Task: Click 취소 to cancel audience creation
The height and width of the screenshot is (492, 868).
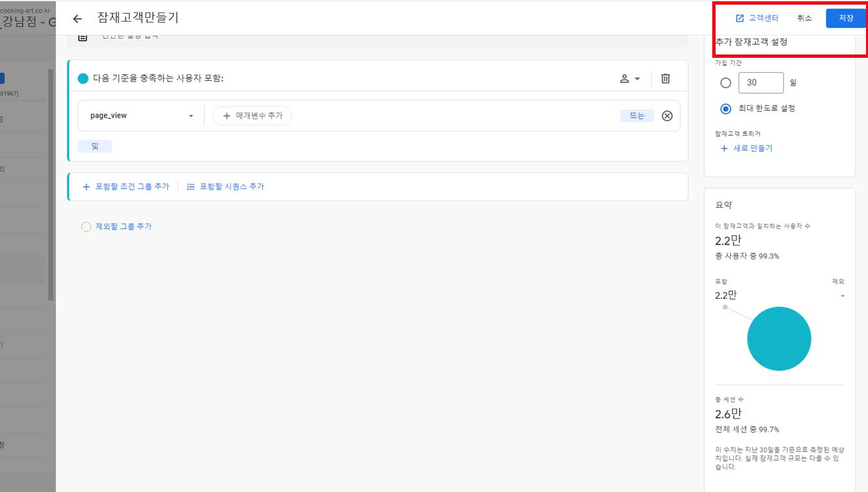Action: pos(804,18)
